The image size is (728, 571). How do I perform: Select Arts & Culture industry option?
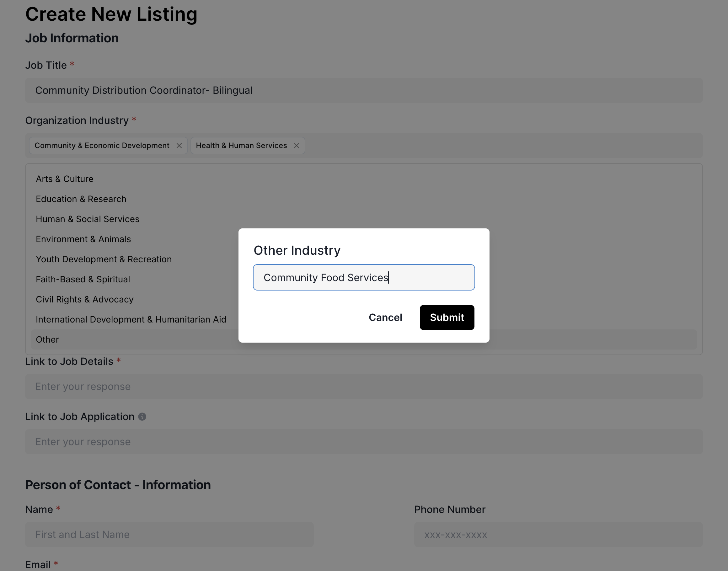(364, 179)
